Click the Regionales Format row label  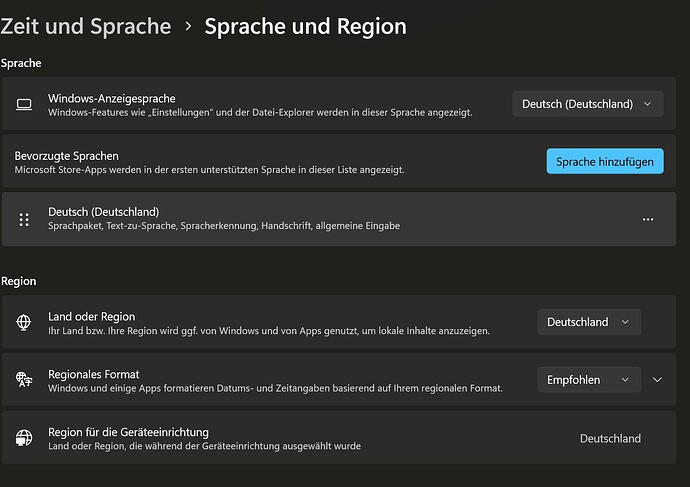pyautogui.click(x=94, y=374)
